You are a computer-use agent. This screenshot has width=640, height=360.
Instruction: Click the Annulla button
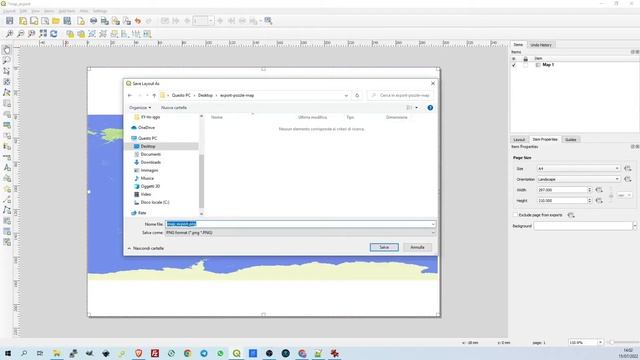click(x=417, y=247)
